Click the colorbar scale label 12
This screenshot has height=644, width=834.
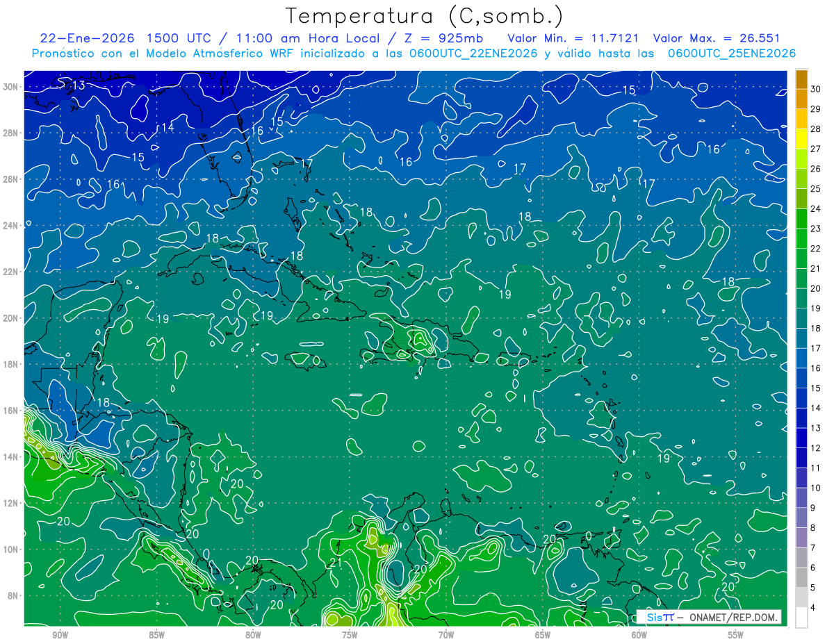coord(816,448)
